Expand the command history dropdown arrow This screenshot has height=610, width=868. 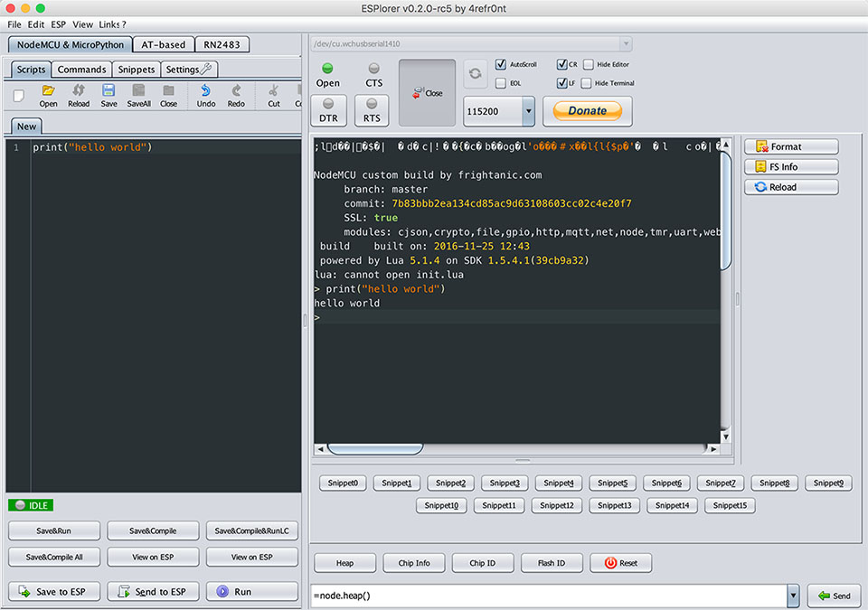click(793, 596)
